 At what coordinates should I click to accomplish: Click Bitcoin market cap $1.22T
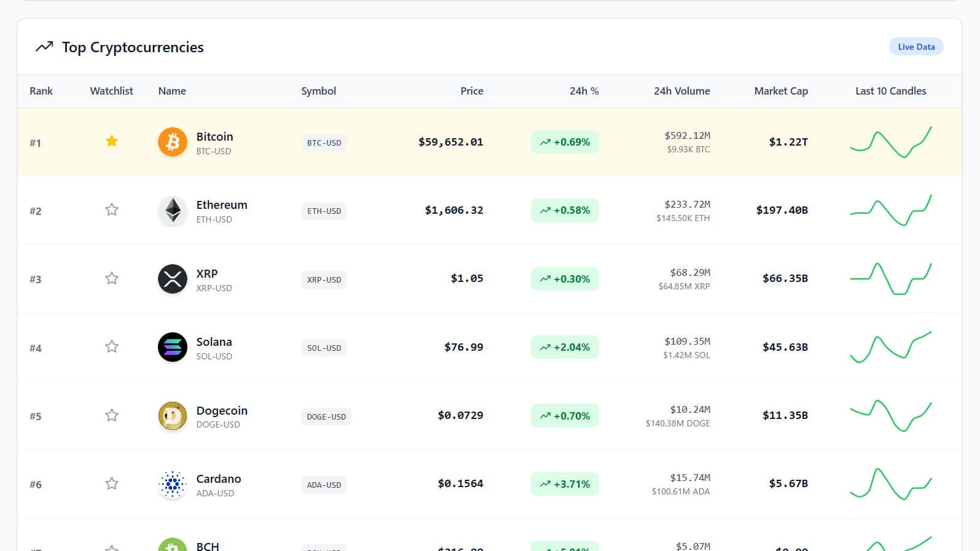[788, 142]
